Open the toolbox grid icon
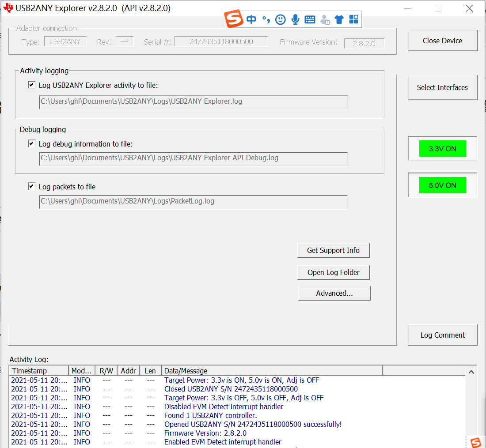This screenshot has height=448, width=486. click(x=353, y=19)
